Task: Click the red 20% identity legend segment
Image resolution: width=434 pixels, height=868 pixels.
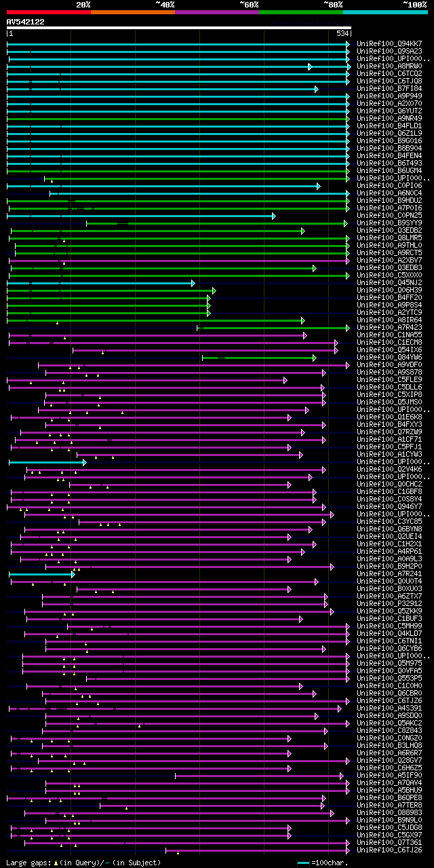Action: click(x=48, y=12)
